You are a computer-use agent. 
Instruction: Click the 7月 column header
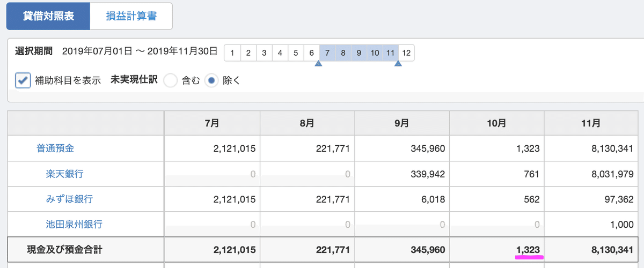212,123
